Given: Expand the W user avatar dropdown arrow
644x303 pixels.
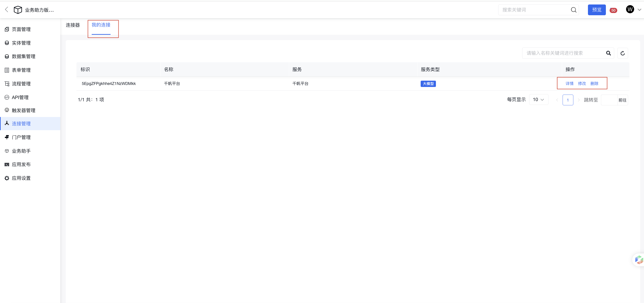Looking at the screenshot, I should (639, 10).
